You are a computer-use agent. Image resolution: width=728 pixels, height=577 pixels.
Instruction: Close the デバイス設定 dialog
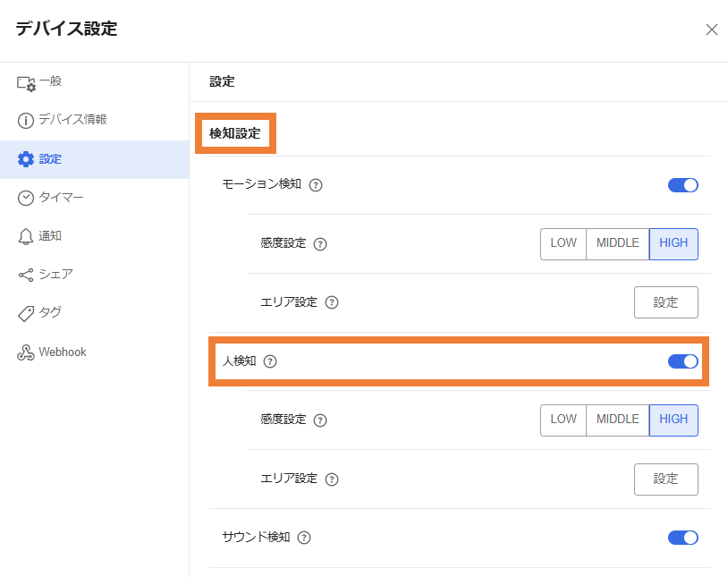click(x=711, y=30)
